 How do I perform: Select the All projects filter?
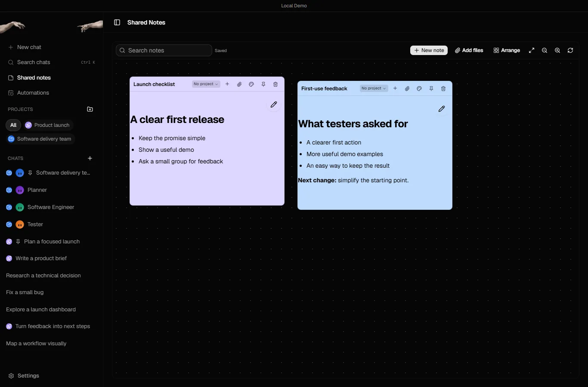(13, 125)
